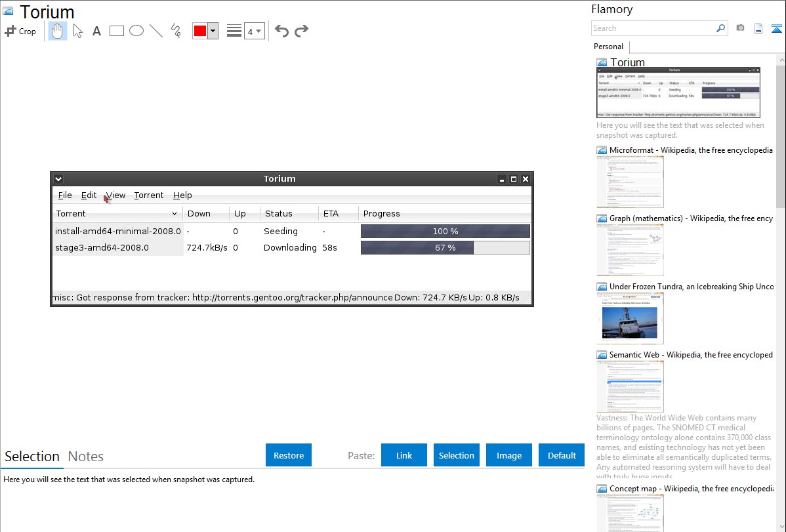This screenshot has width=786, height=532.
Task: Click the red color swatch
Action: pyautogui.click(x=200, y=31)
